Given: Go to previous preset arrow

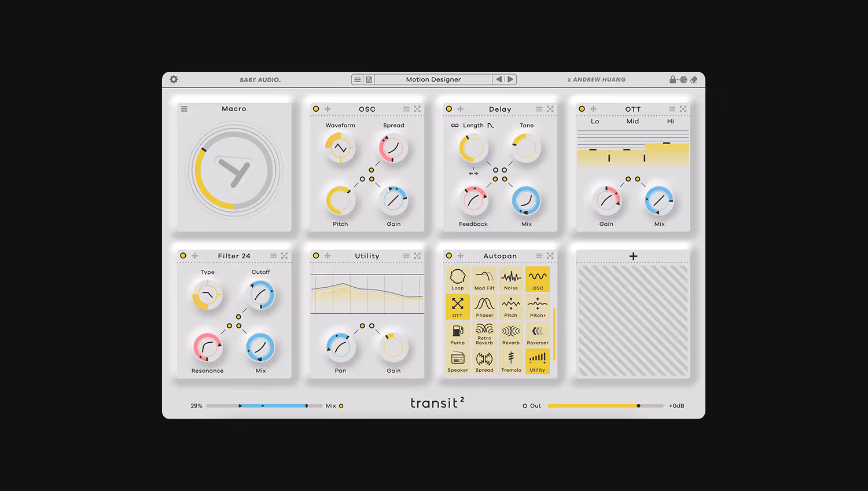Looking at the screenshot, I should click(x=499, y=79).
